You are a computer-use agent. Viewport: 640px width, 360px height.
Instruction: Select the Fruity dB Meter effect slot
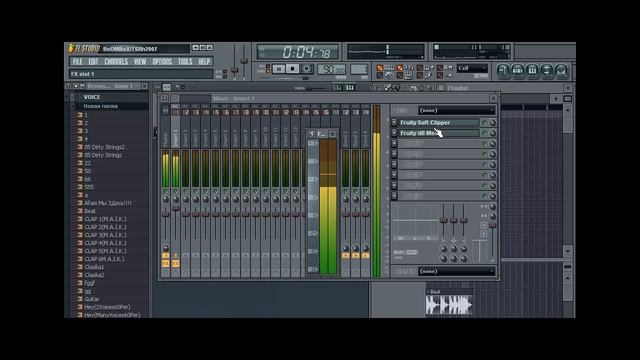438,133
